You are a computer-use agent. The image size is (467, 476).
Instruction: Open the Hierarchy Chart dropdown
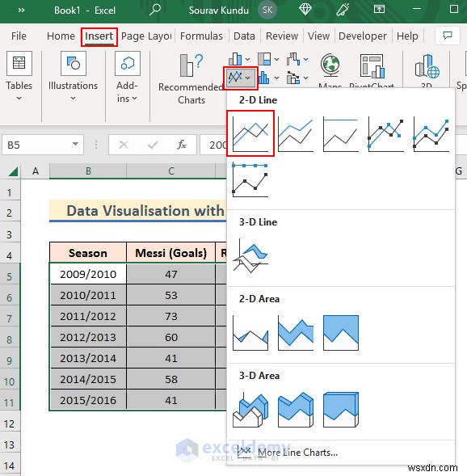pyautogui.click(x=268, y=59)
